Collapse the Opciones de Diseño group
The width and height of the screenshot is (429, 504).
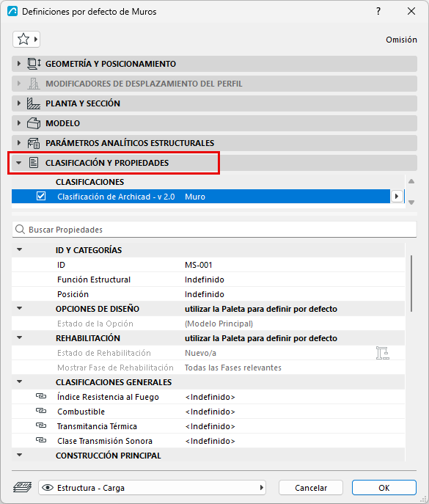[20, 309]
